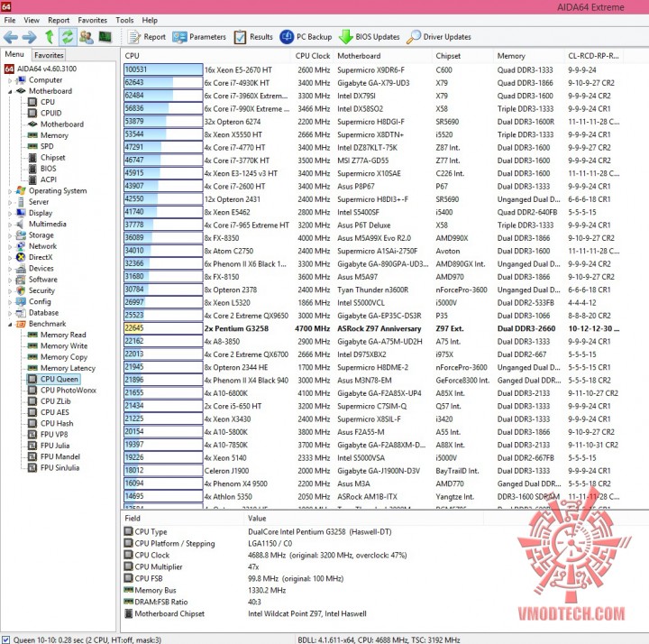Viewport: 649px width, 644px height.
Task: Click the Software icon in tree
Action: pos(20,280)
